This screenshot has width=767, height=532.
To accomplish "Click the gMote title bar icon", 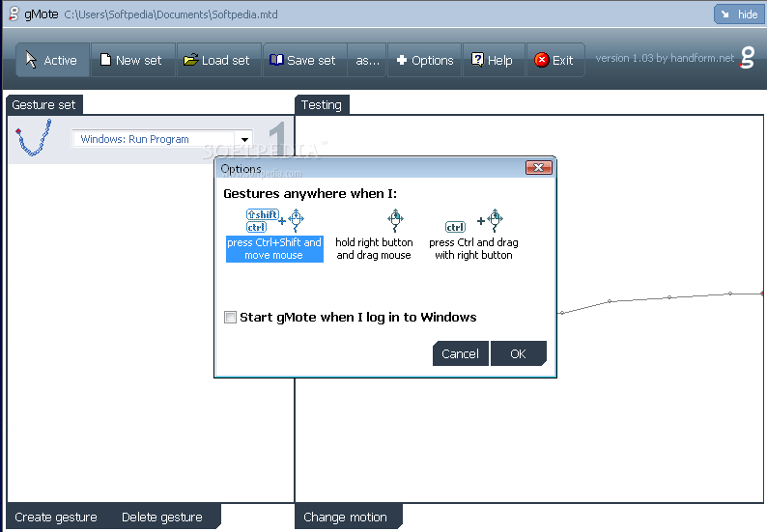I will pyautogui.click(x=14, y=14).
